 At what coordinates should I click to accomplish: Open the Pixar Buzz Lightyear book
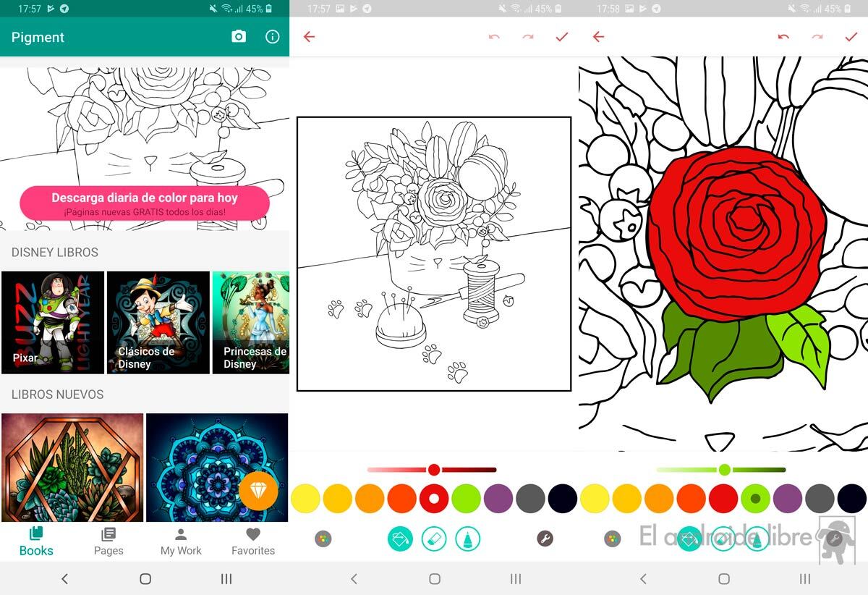coord(53,323)
